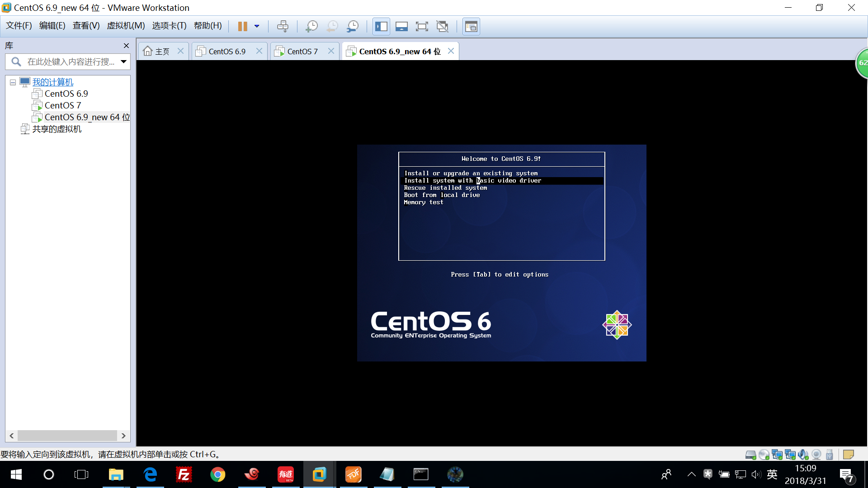This screenshot has width=868, height=488.
Task: Select 'Boot from local drive' option
Action: [442, 195]
